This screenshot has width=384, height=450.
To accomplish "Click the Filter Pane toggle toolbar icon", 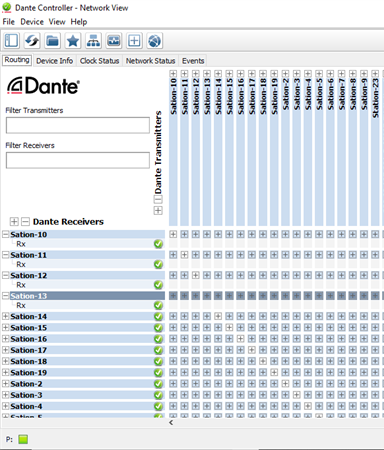I will (12, 41).
